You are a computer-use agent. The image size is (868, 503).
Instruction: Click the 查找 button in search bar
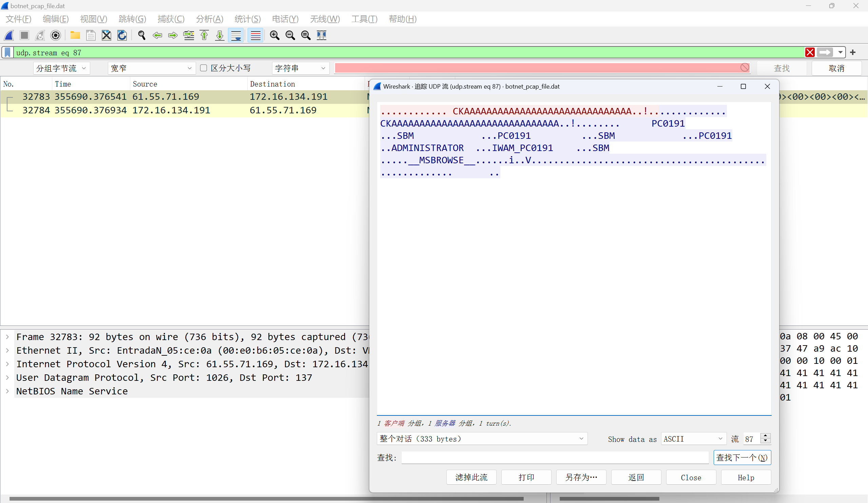coord(782,68)
